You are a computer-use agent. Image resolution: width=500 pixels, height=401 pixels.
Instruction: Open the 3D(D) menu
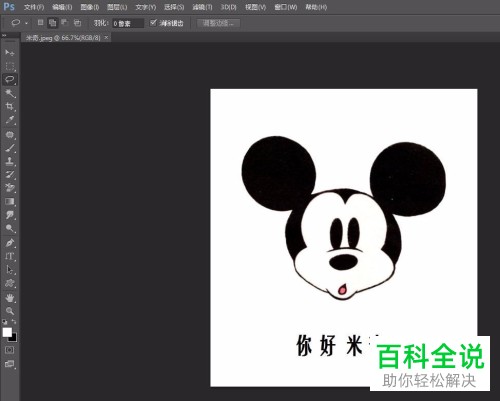click(x=229, y=7)
